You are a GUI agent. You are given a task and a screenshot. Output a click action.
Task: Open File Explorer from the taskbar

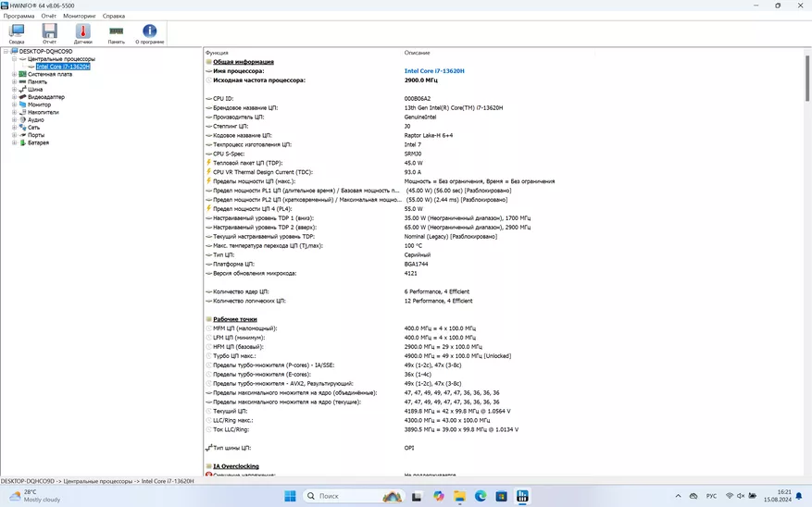pyautogui.click(x=460, y=497)
